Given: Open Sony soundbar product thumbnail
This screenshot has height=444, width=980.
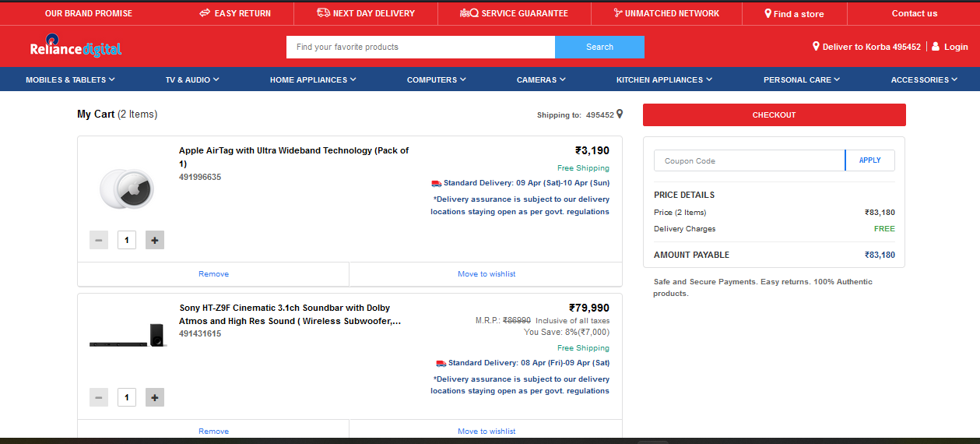Looking at the screenshot, I should [x=127, y=336].
